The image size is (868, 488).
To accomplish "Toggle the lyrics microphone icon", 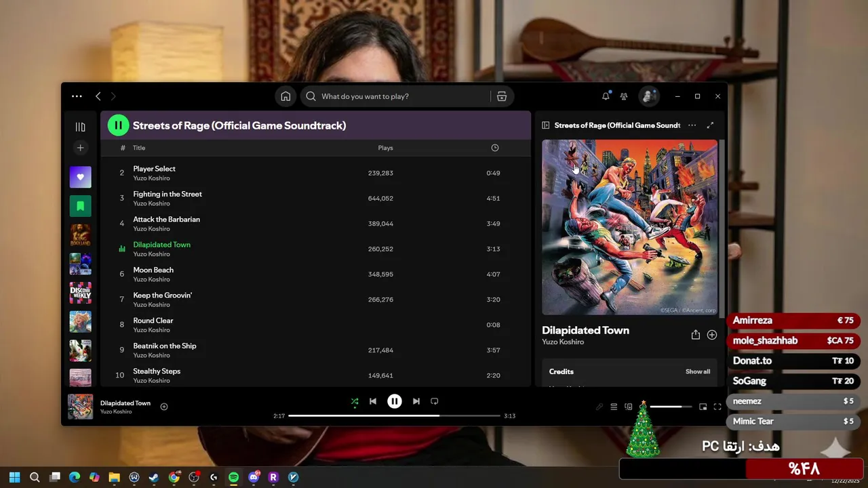I will click(599, 407).
